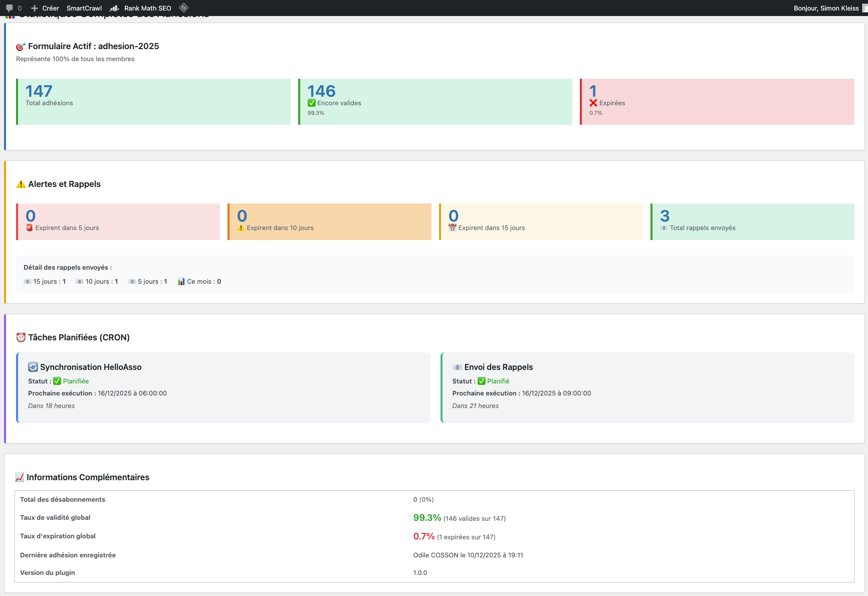Click the diamond plugin icon in the toolbar
The height and width of the screenshot is (596, 868).
click(x=183, y=8)
